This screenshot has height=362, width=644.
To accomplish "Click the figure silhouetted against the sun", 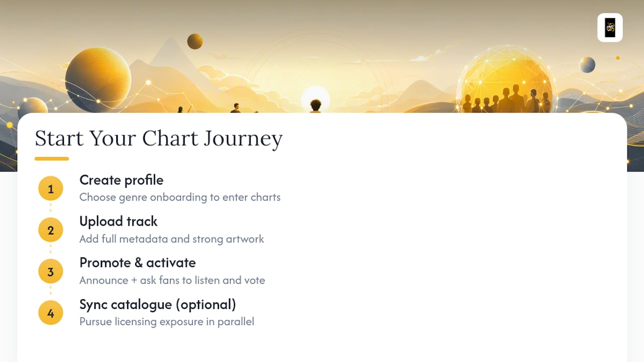I will click(315, 106).
